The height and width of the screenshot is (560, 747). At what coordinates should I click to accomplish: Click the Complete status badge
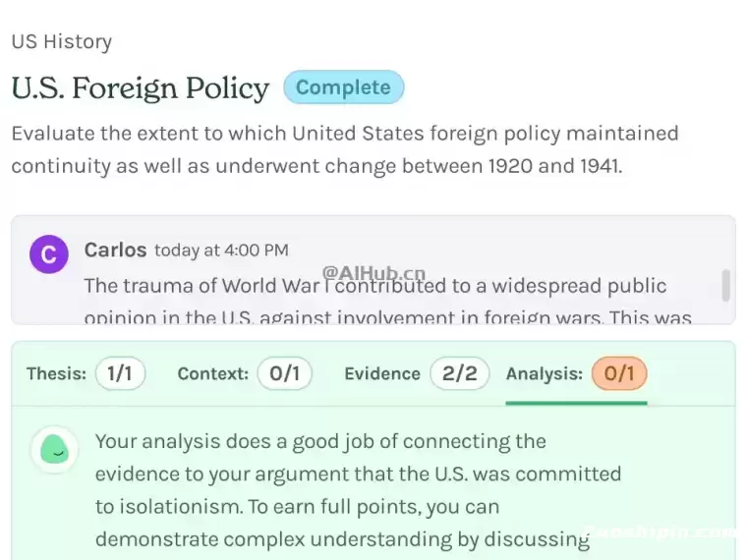point(343,87)
